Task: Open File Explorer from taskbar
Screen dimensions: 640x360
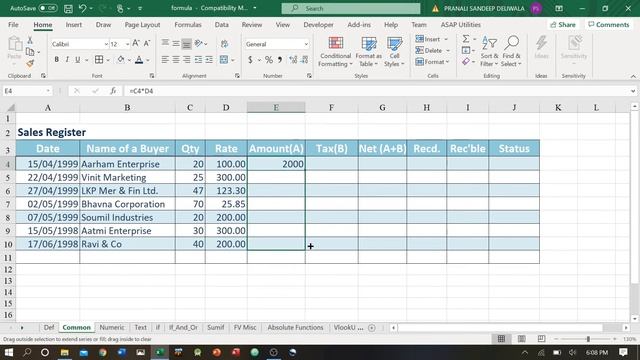Action: pyautogui.click(x=64, y=352)
